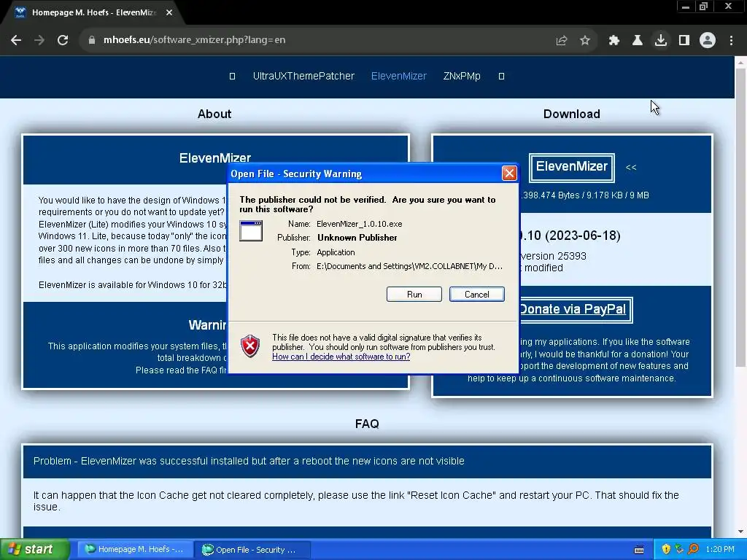Image resolution: width=747 pixels, height=560 pixels.
Task: Click the yellow security shield tray icon
Action: coord(666,550)
